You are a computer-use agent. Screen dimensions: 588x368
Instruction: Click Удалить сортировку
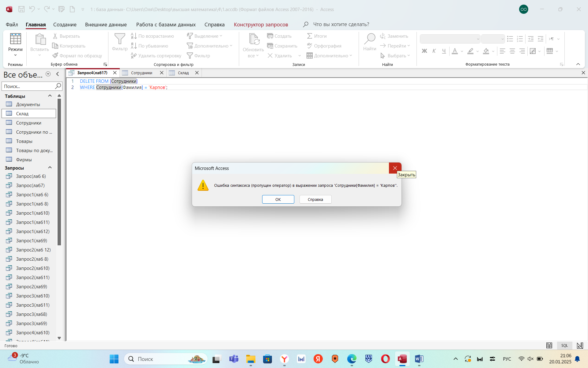[156, 56]
